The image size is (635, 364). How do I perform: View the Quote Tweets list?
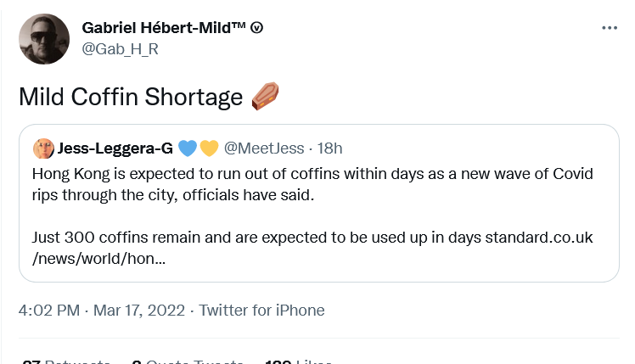tap(188, 361)
